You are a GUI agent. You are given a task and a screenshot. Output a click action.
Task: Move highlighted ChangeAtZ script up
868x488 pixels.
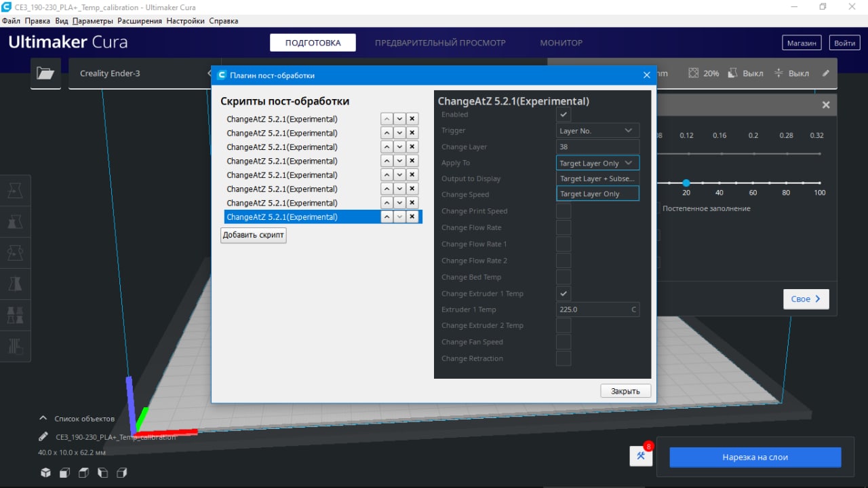coord(387,217)
